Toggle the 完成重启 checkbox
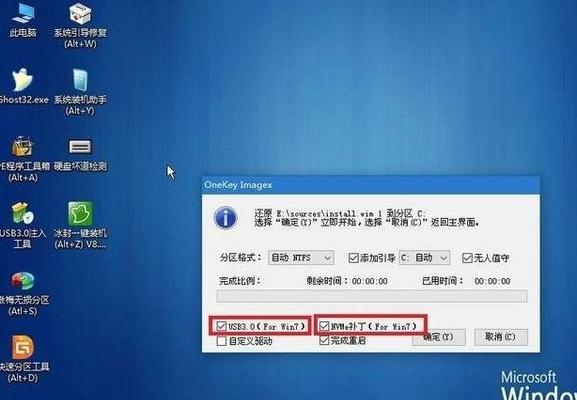Screen dimensions: 577x400 tap(324, 340)
